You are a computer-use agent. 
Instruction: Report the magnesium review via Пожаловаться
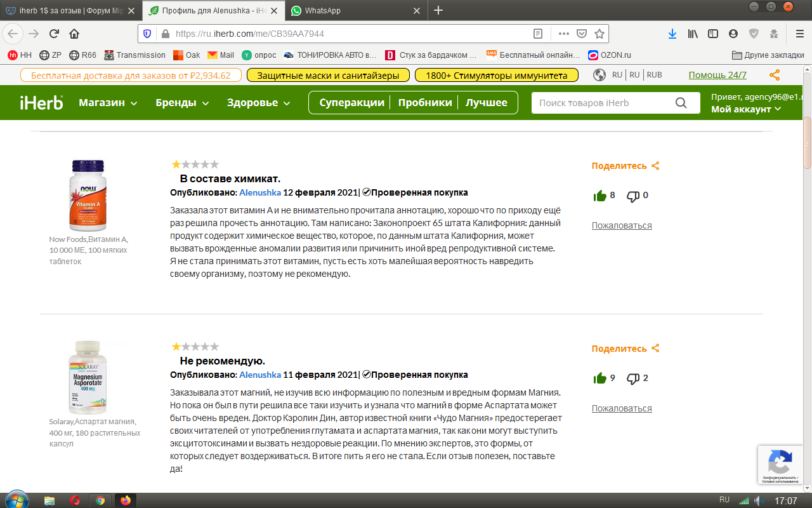[x=622, y=408]
